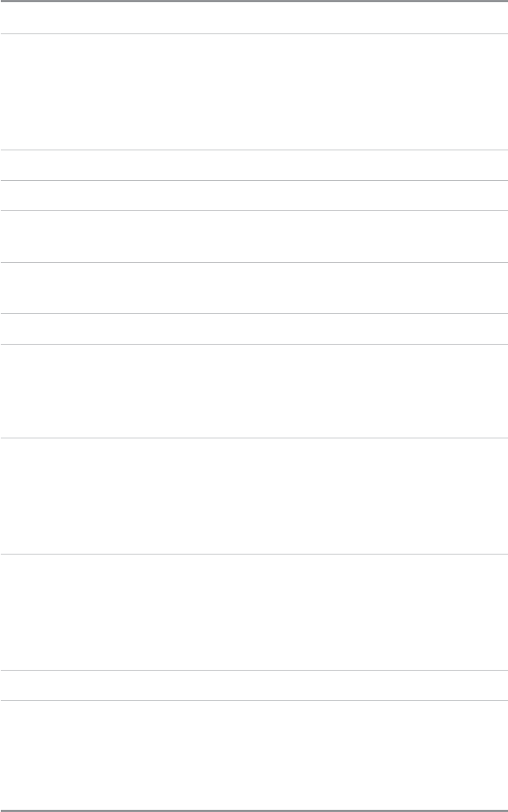The height and width of the screenshot is (812, 508).
Task: Click the thick top border line
Action: [254, 2]
